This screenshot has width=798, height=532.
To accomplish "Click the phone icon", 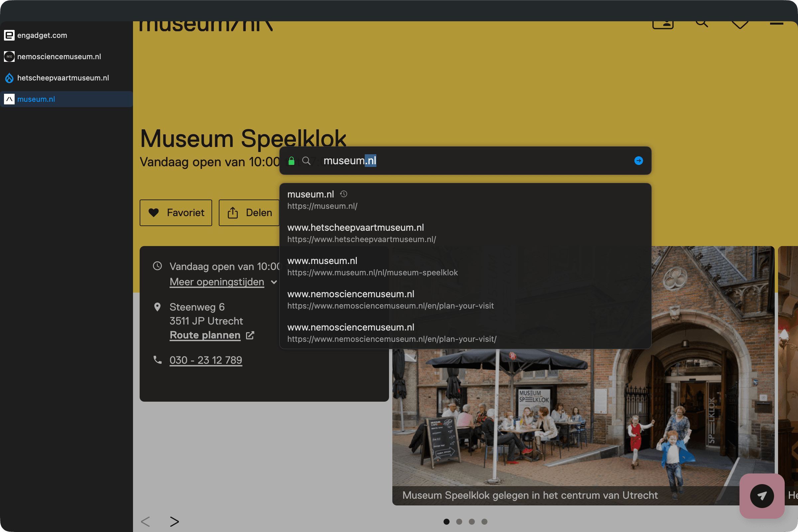I will 157,360.
